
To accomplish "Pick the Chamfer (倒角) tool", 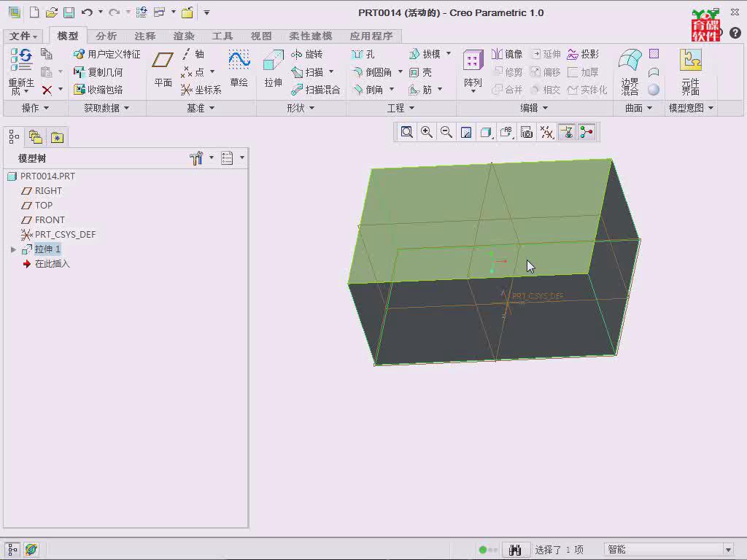I will coord(368,90).
